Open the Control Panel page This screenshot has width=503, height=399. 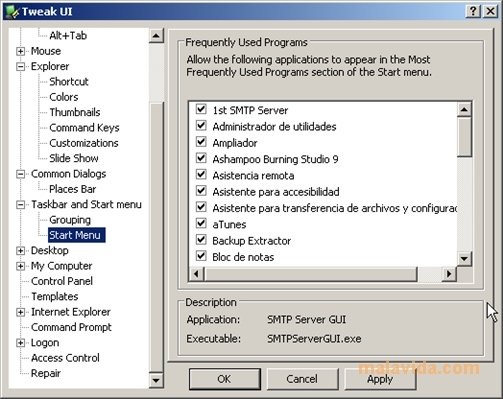(62, 281)
